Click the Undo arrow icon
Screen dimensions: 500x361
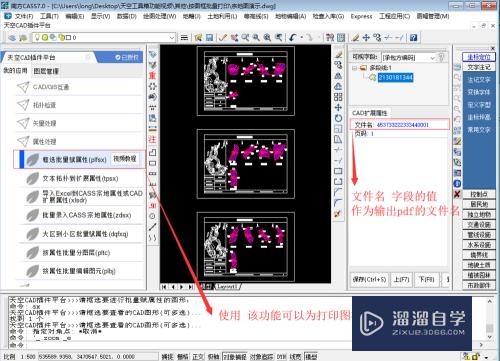point(293,38)
